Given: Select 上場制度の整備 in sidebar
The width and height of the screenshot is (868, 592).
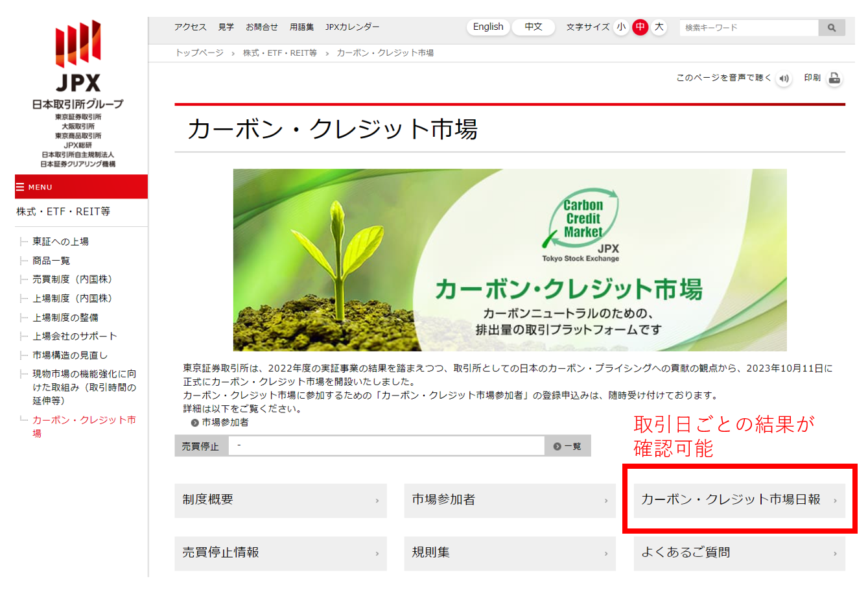Looking at the screenshot, I should (x=65, y=317).
